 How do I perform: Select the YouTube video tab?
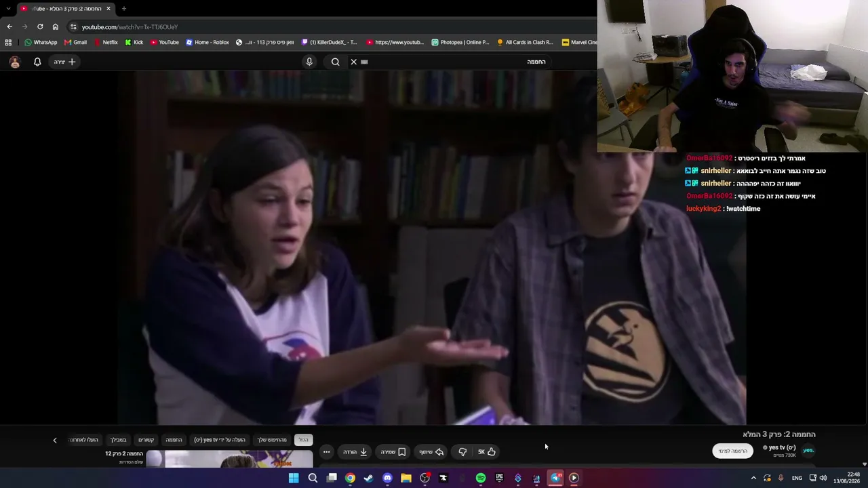[x=65, y=9]
